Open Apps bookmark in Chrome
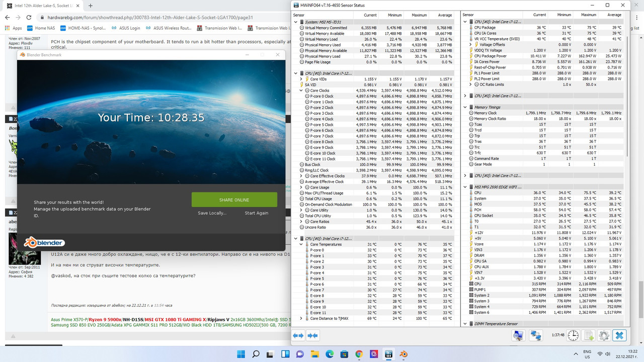 coord(13,28)
